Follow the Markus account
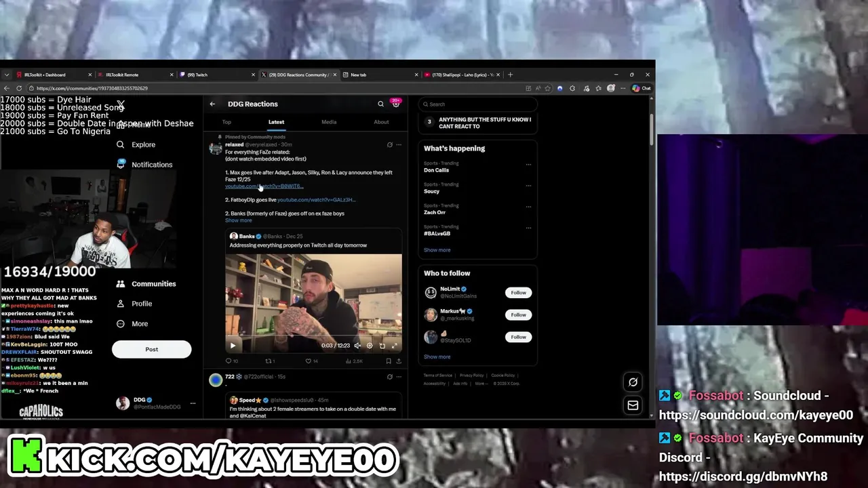Viewport: 868px width, 488px height. coord(518,314)
